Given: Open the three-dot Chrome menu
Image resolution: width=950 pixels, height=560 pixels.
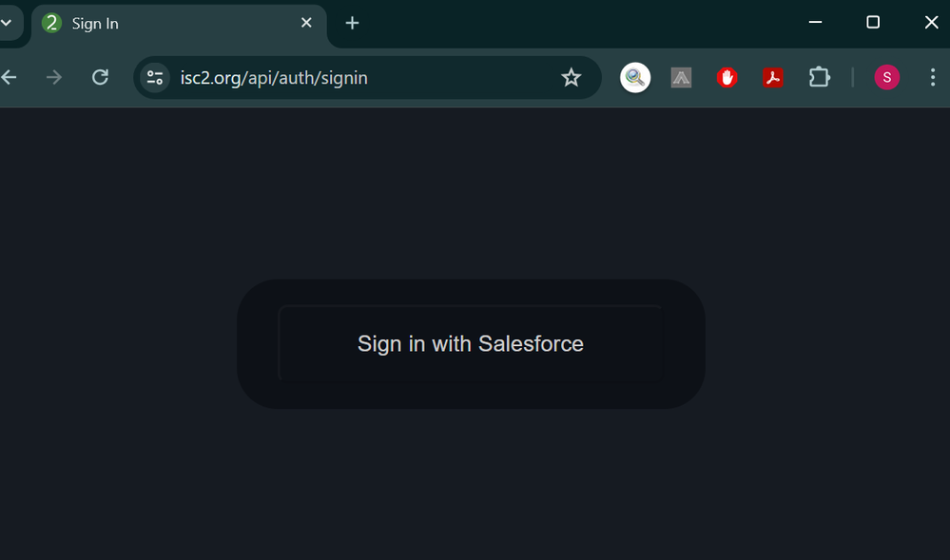Looking at the screenshot, I should [933, 77].
